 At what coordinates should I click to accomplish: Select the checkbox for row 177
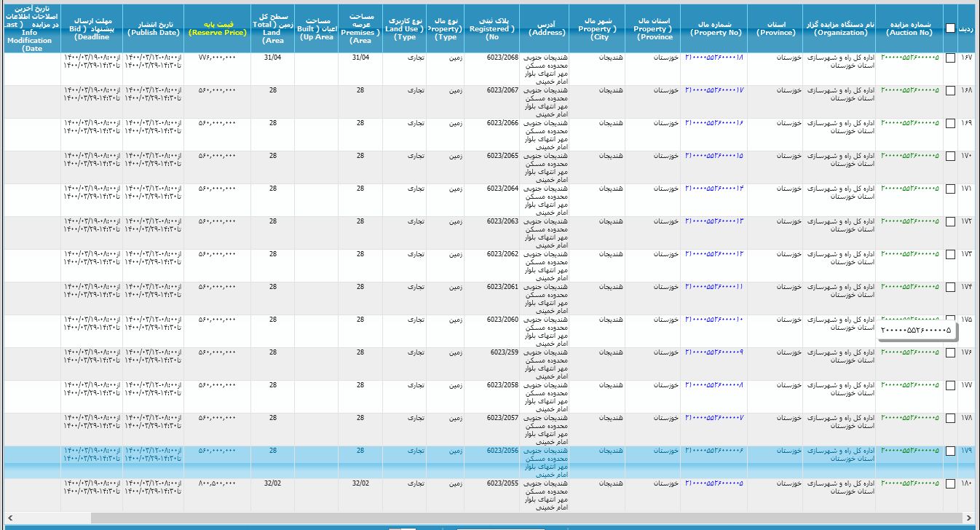(x=950, y=386)
